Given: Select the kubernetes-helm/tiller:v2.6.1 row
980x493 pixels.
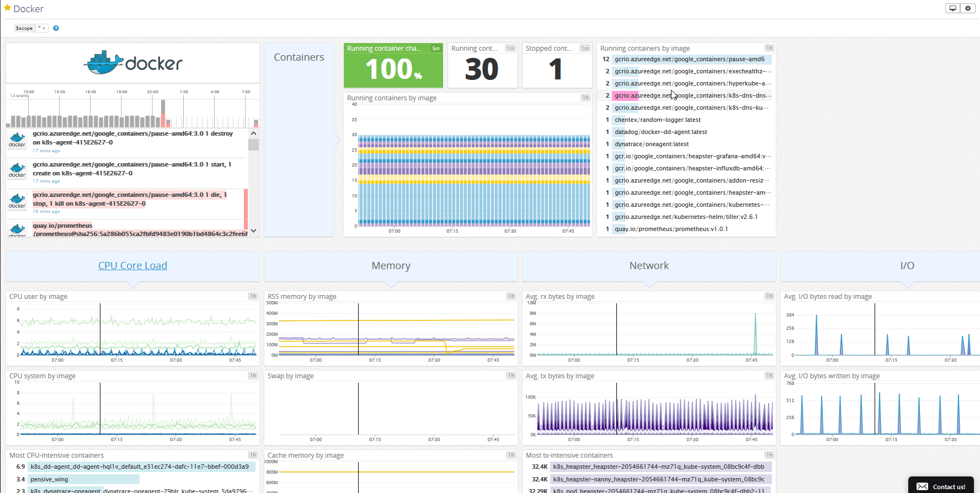Looking at the screenshot, I should pos(686,217).
